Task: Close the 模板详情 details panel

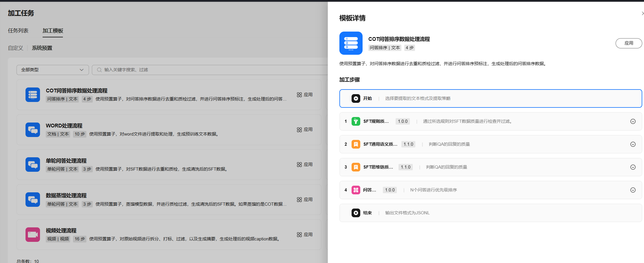Action: tap(642, 13)
